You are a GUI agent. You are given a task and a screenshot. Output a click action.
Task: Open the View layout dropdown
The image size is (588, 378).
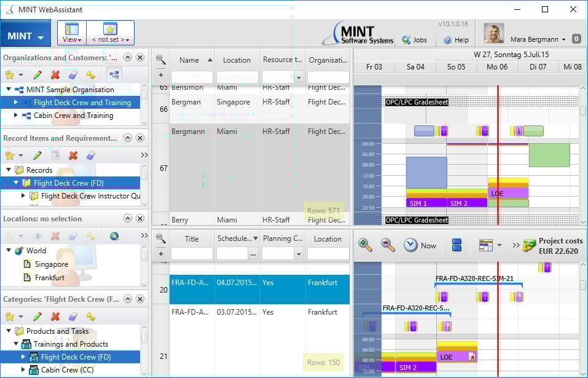[x=72, y=33]
